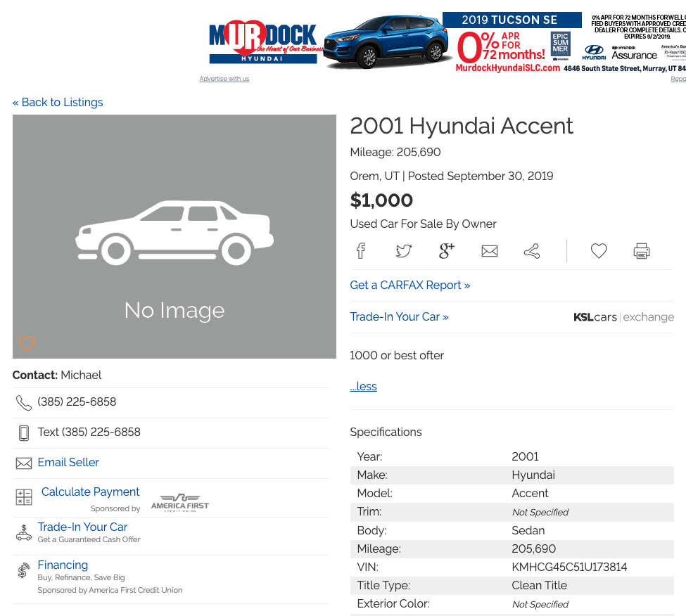Click the dollar Financing icon
This screenshot has width=686, height=616.
(x=24, y=570)
